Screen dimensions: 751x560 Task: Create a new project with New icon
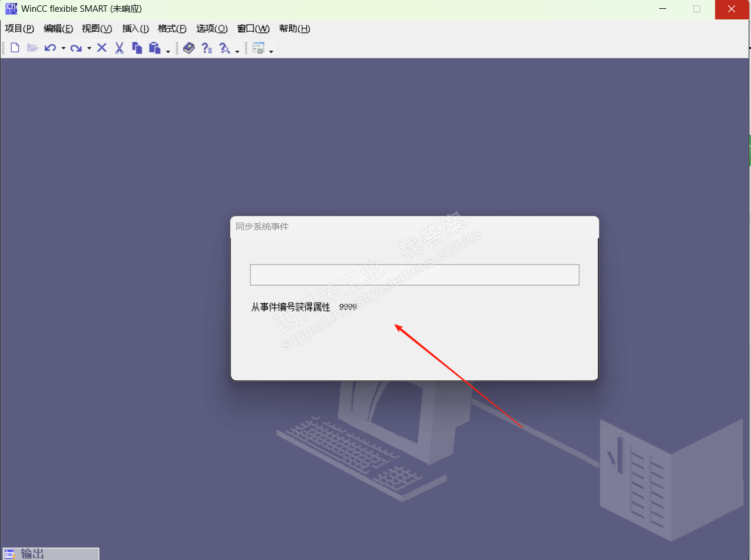point(15,48)
